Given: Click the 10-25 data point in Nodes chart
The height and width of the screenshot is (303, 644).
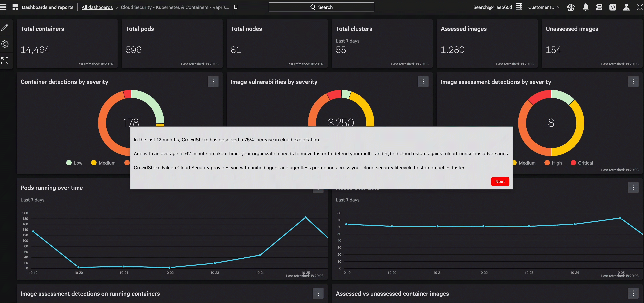Looking at the screenshot, I should click(x=620, y=218).
